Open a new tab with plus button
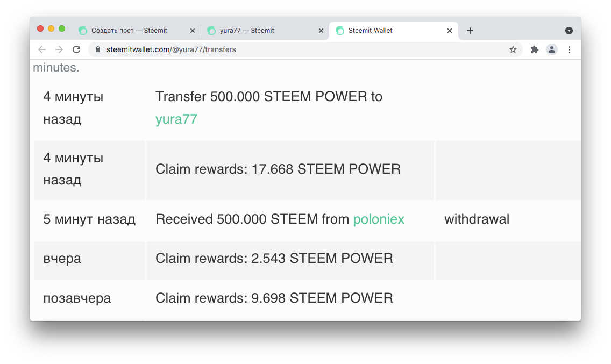 pos(470,31)
